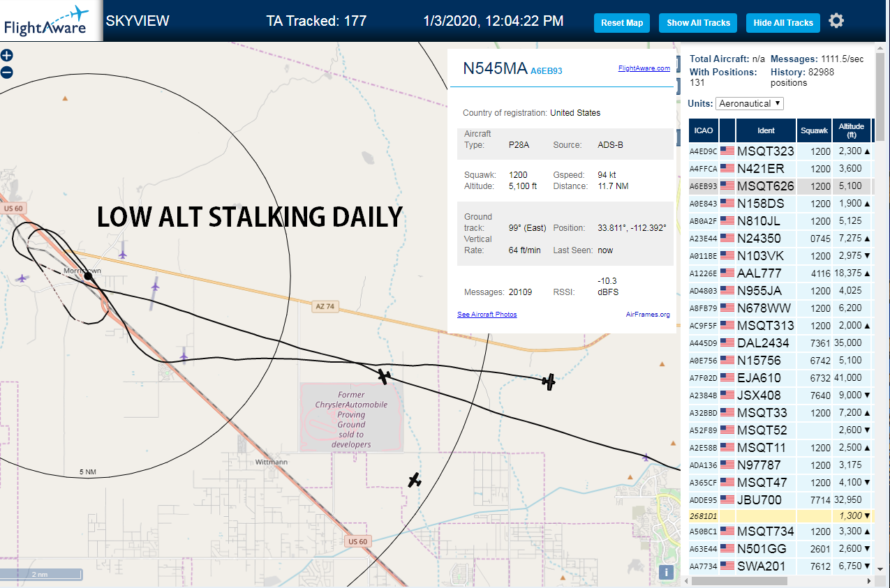
Task: Click the N545MA title in the info panel
Action: tap(495, 68)
